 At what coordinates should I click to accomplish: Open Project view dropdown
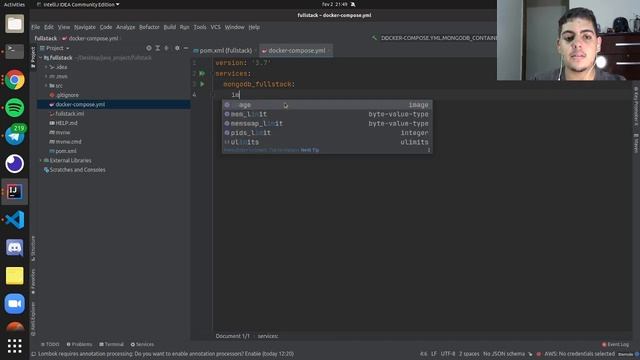click(55, 48)
